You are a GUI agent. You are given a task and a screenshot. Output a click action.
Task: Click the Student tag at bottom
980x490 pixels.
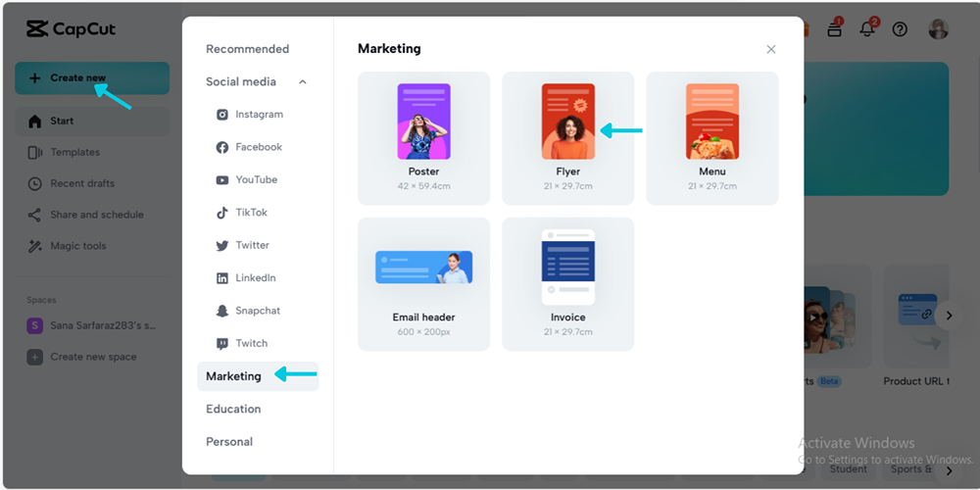click(x=849, y=469)
